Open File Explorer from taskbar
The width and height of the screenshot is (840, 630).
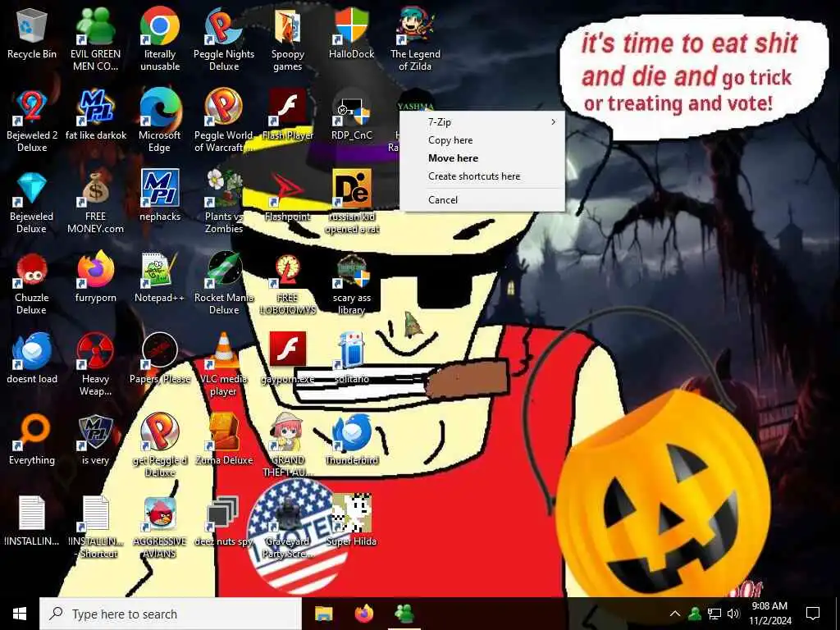click(x=323, y=614)
